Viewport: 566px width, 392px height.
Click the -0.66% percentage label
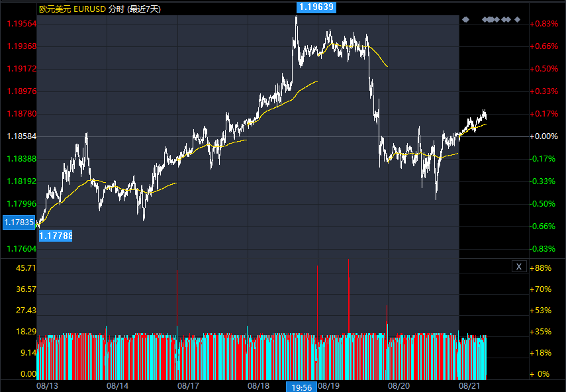pos(543,226)
